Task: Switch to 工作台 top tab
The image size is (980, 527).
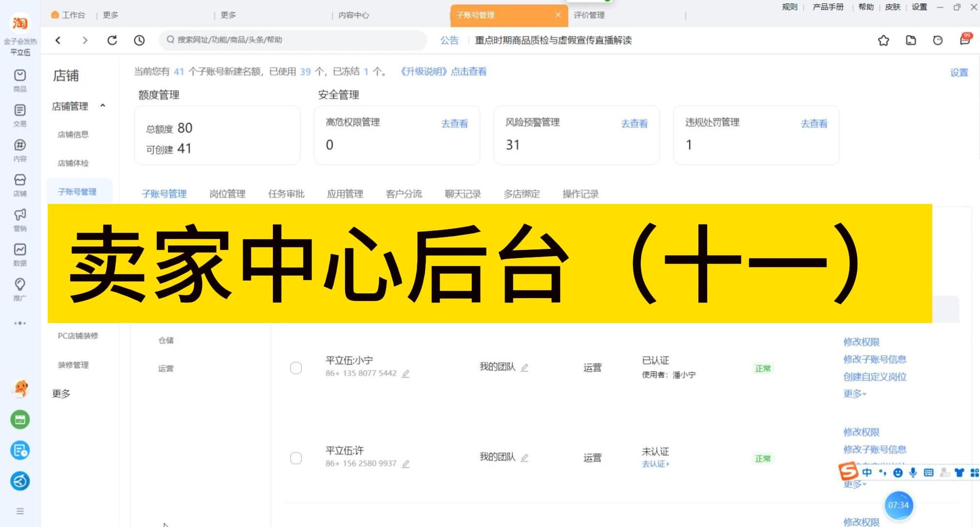Action: (68, 15)
